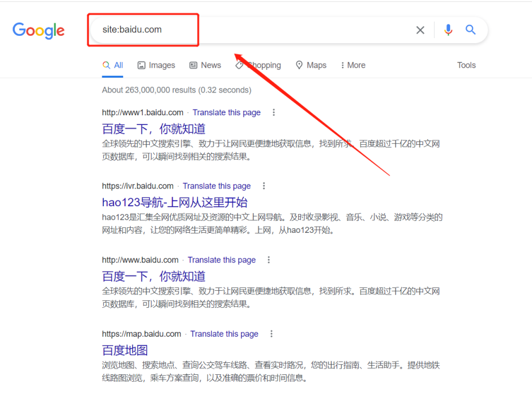Click the About 263,000,000 results text

pyautogui.click(x=177, y=90)
